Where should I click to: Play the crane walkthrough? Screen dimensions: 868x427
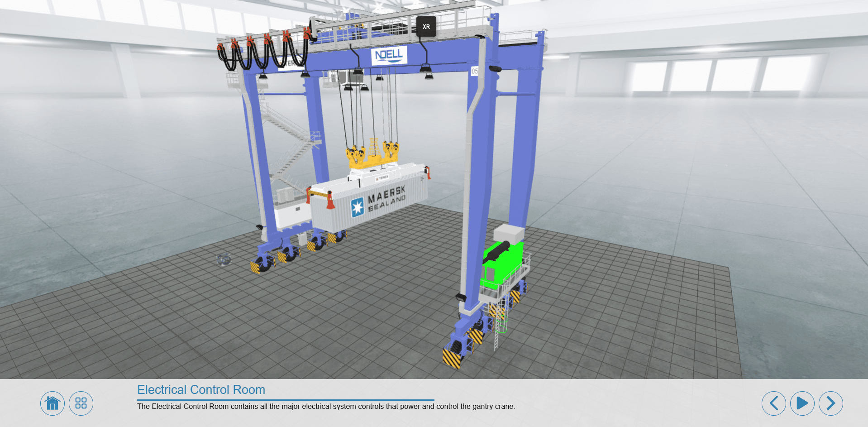(802, 403)
